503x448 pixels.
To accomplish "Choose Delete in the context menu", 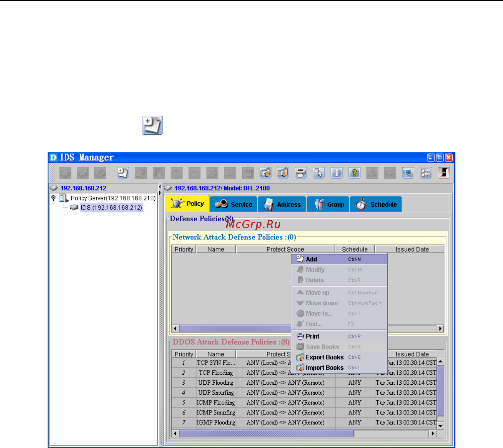I will coord(339,280).
